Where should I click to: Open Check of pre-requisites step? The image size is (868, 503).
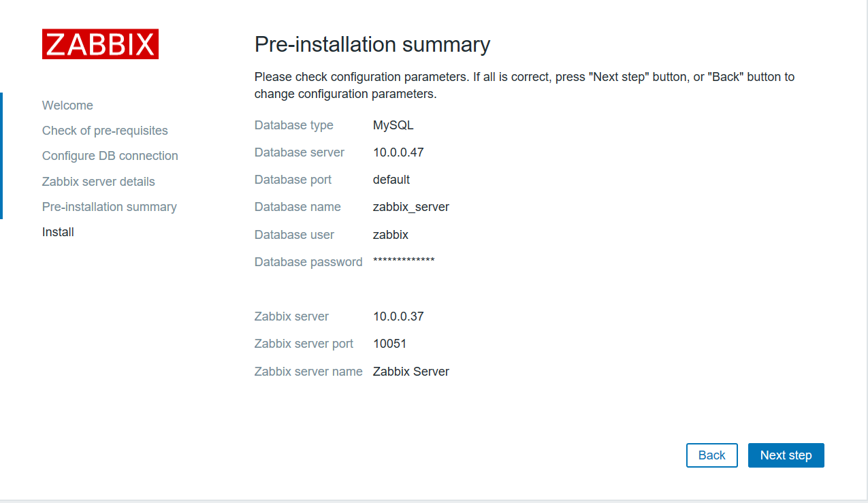coord(105,131)
